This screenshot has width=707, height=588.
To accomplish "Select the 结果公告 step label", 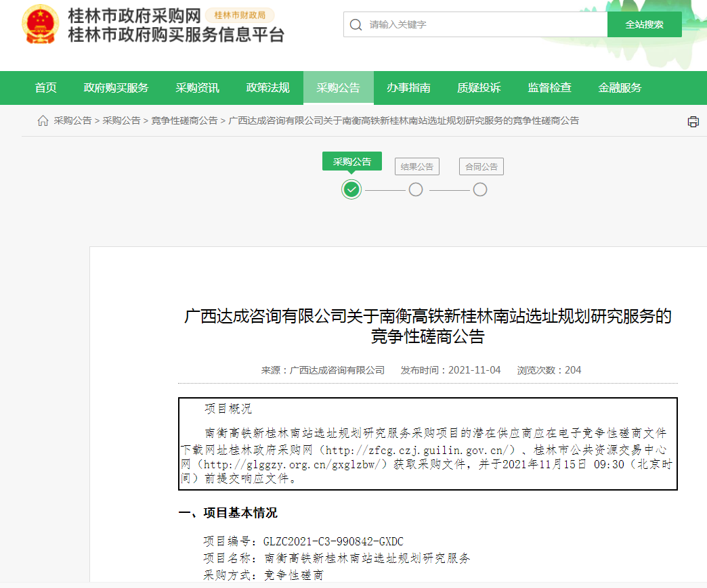I will pyautogui.click(x=417, y=166).
